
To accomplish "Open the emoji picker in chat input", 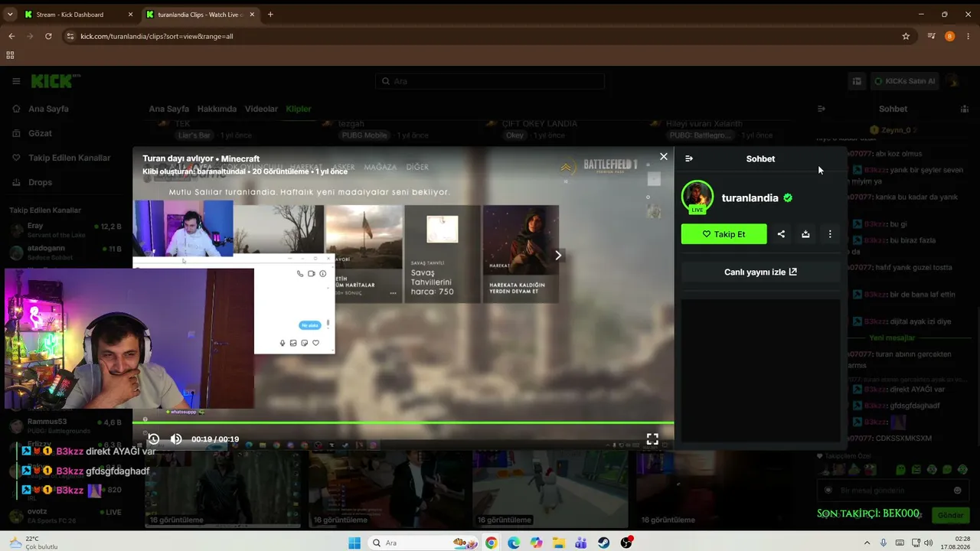I will [x=957, y=491].
